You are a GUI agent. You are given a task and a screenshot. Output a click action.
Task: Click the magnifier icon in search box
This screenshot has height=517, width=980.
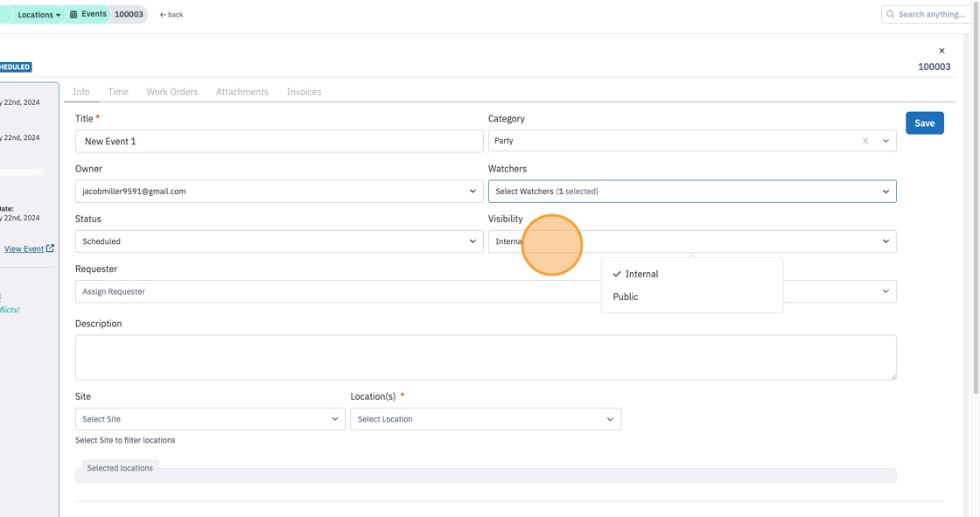tap(890, 14)
